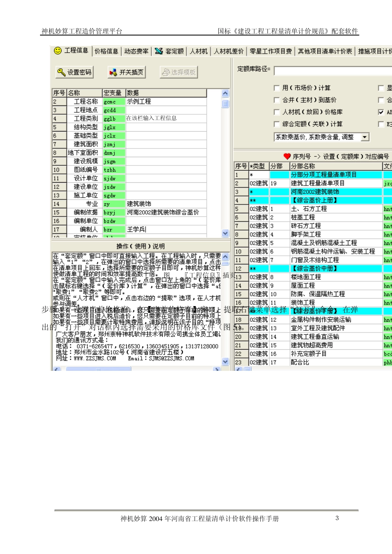Click the colored icon on 开关插页 button

tap(113, 73)
